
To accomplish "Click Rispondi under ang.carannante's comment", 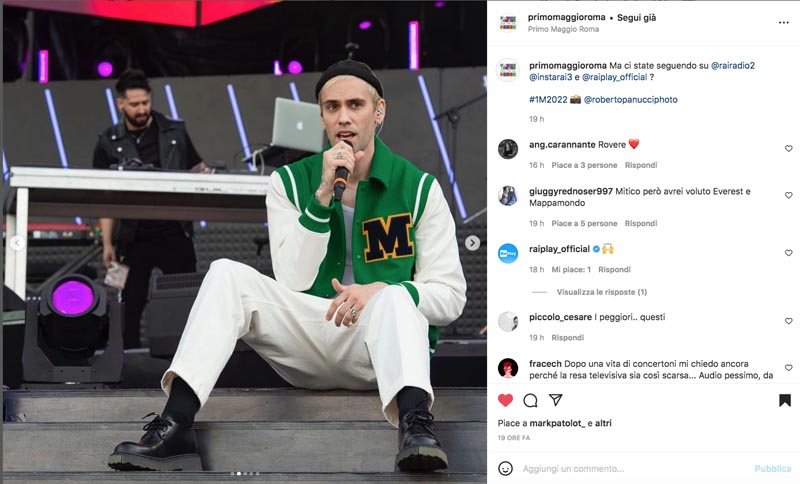I will click(641, 165).
